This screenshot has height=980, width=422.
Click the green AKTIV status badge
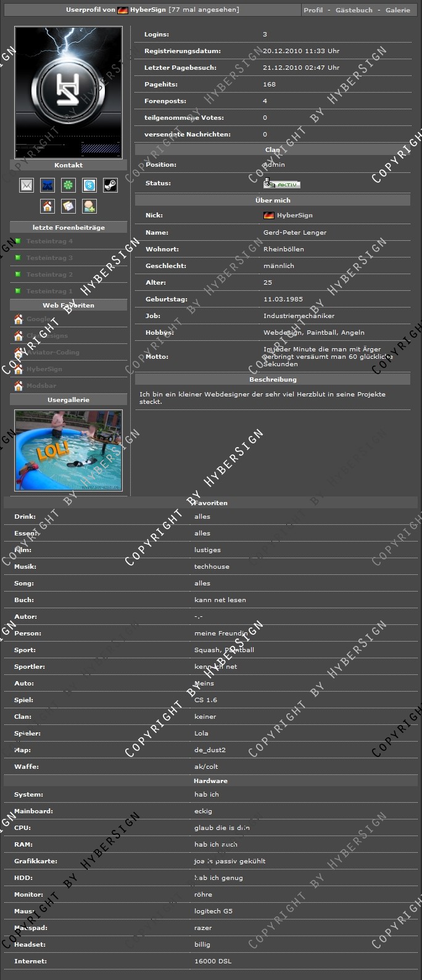point(282,184)
